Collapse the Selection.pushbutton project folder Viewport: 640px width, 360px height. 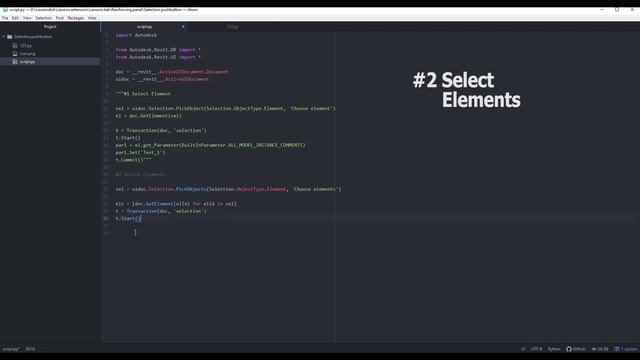(x=4, y=37)
